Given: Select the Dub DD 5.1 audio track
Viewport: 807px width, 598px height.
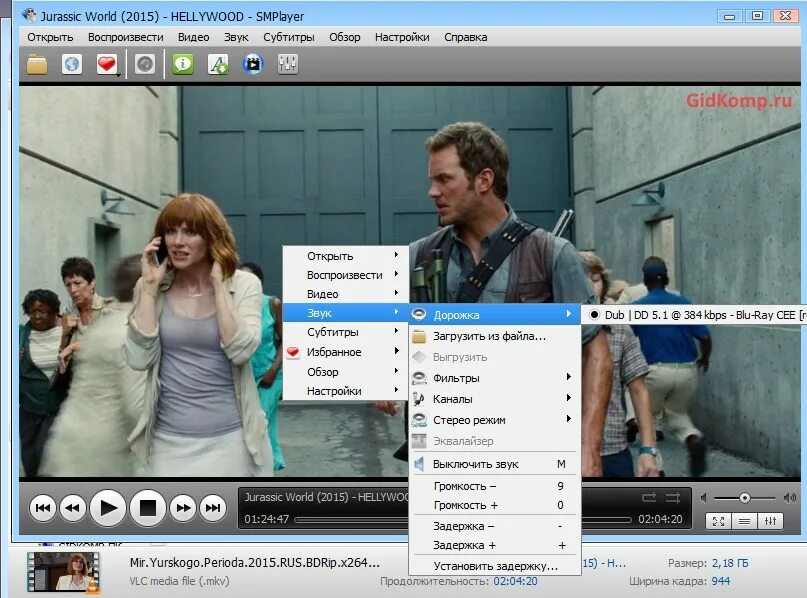Looking at the screenshot, I should click(694, 315).
